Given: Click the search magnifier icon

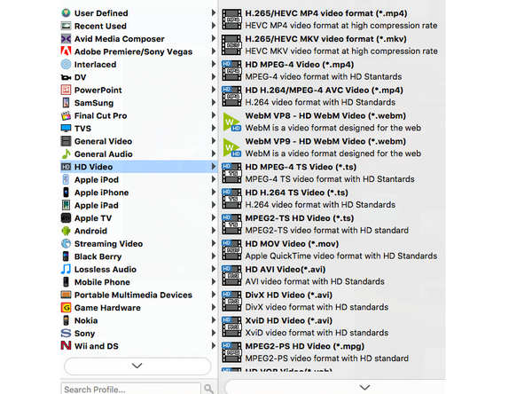Looking at the screenshot, I should click(208, 389).
